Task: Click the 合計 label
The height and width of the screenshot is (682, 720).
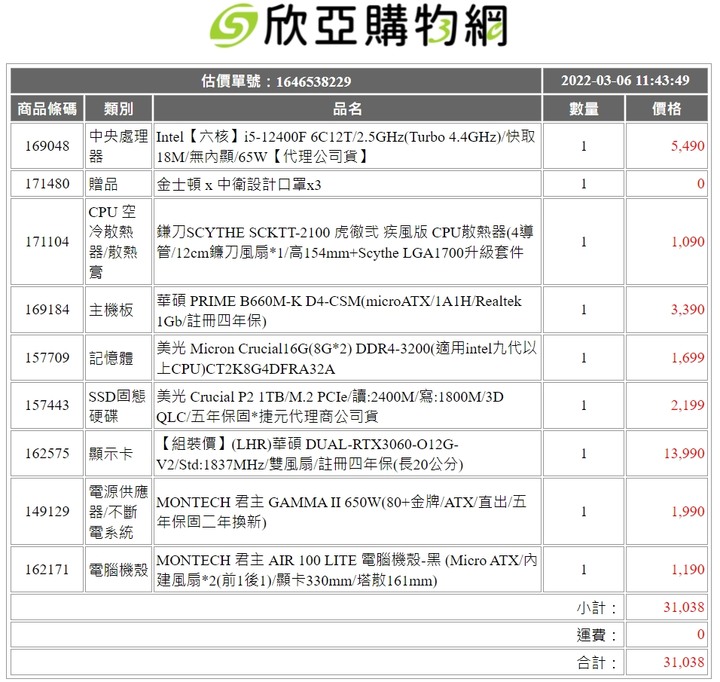Action: click(596, 663)
